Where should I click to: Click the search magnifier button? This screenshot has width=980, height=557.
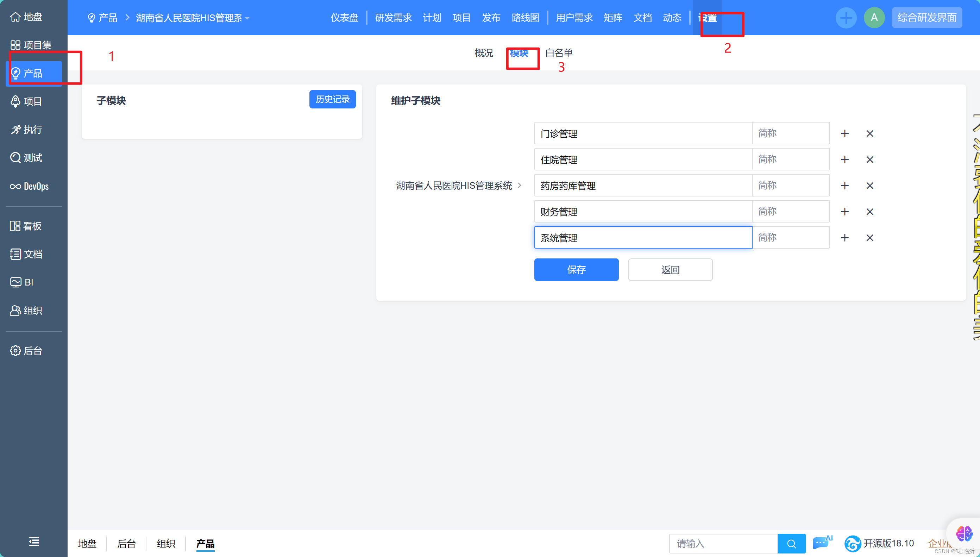[791, 544]
